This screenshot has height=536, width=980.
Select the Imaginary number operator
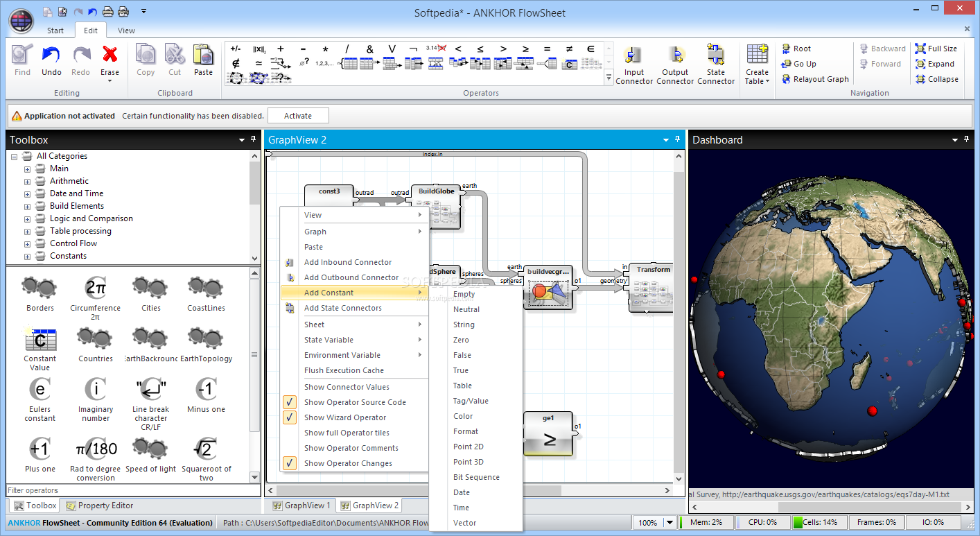pyautogui.click(x=95, y=389)
